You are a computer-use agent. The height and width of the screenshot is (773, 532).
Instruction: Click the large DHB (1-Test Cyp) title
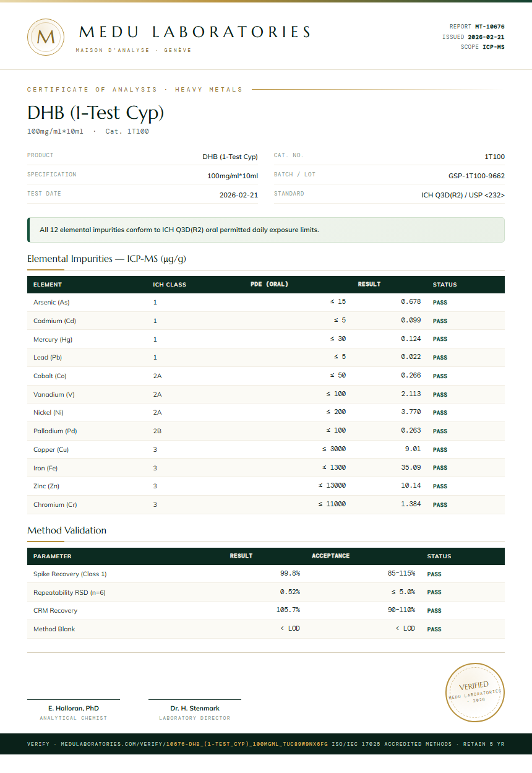click(x=95, y=113)
